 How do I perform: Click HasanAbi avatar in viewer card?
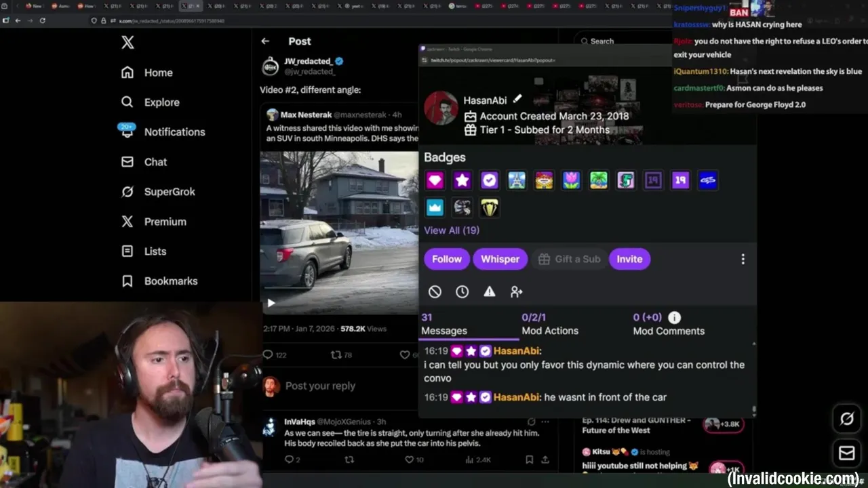click(441, 108)
